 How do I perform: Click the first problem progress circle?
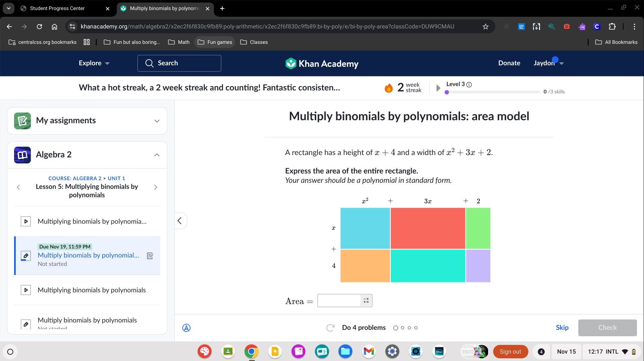(396, 328)
